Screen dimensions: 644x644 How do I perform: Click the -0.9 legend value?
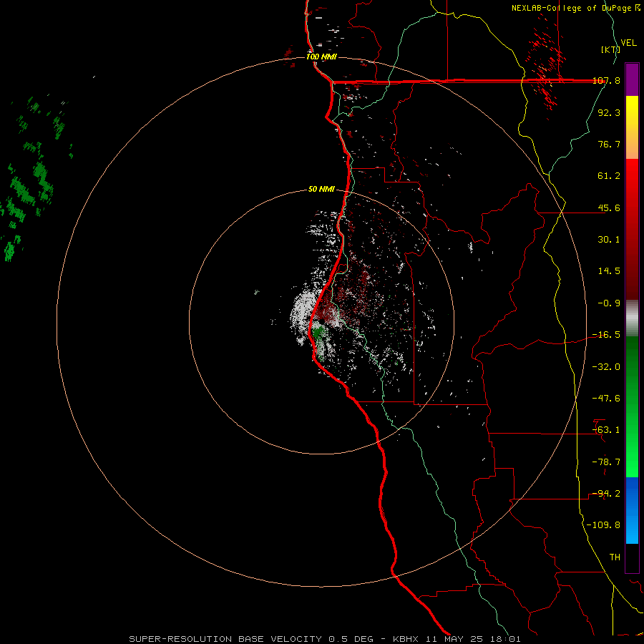point(609,303)
